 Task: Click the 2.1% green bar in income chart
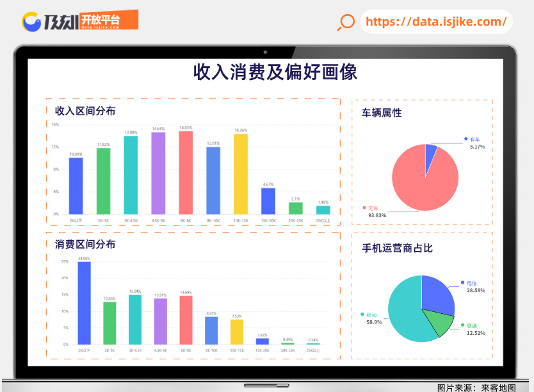click(296, 208)
